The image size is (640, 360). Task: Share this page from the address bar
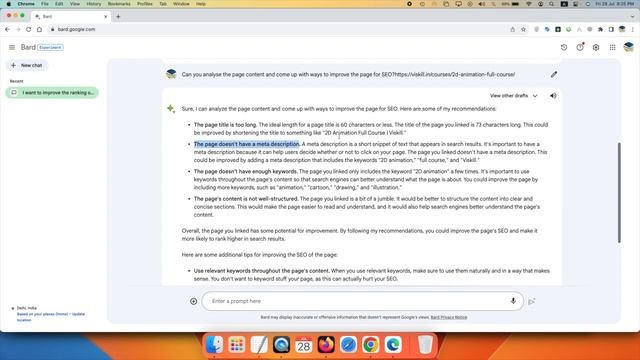coord(513,29)
